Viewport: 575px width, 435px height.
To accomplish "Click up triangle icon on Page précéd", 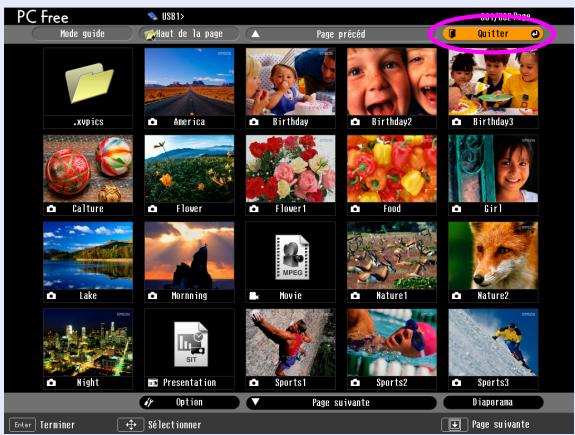I will pos(256,34).
